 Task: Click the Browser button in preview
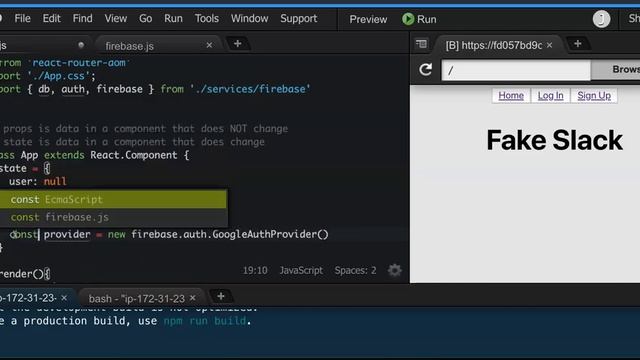point(616,69)
